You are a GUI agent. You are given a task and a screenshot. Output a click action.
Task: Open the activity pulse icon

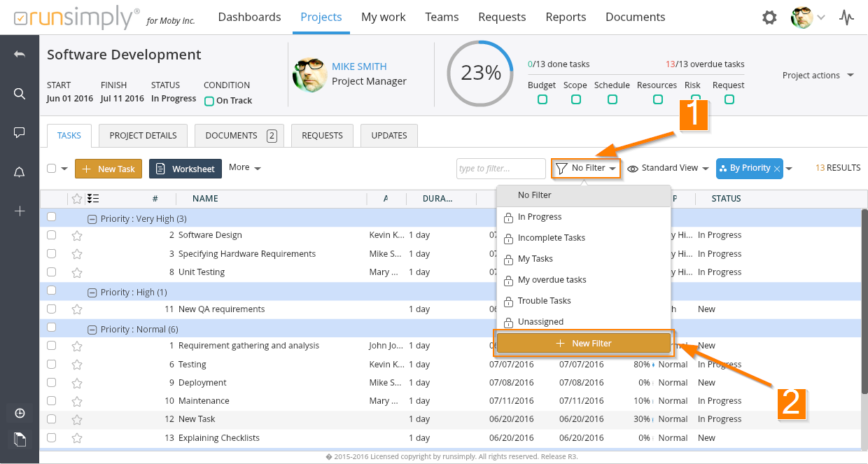coord(847,17)
